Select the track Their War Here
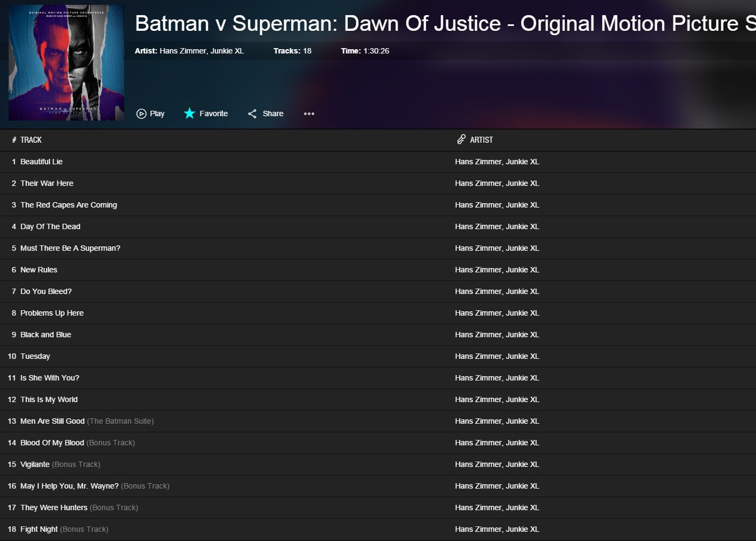 pyautogui.click(x=47, y=183)
